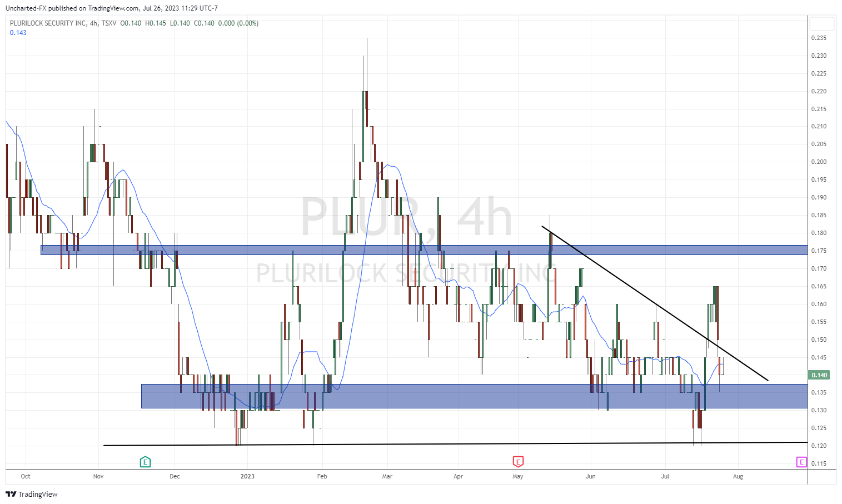Viewport: 842px width, 504px height.
Task: Click the 4h interval label in the legend
Action: [x=94, y=23]
